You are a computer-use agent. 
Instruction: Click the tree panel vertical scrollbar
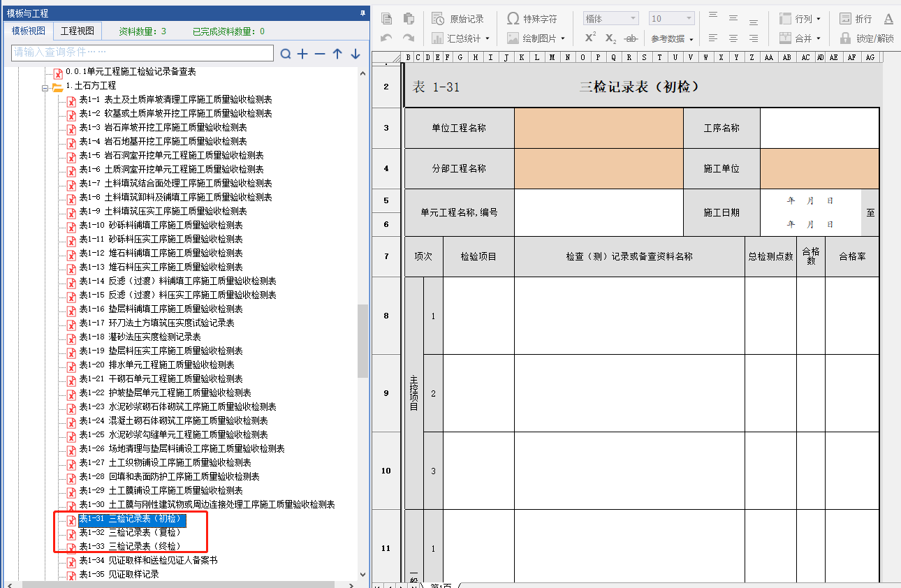[x=362, y=341]
